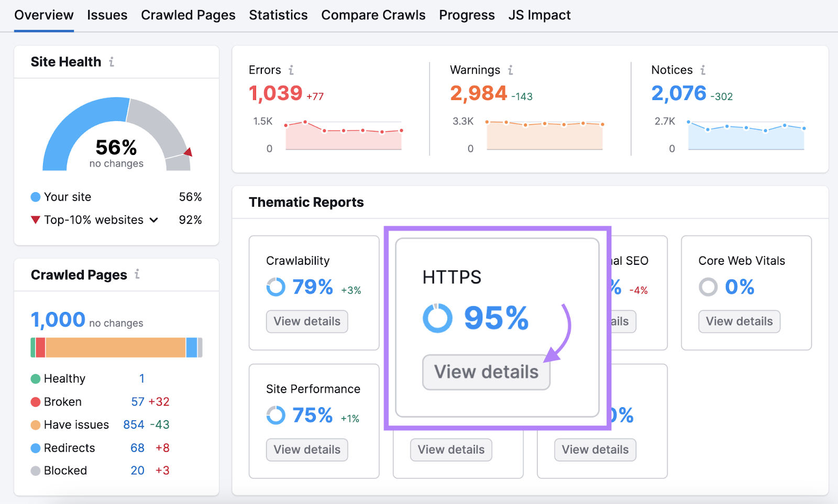Click View details under Crawlability
The image size is (838, 504).
(307, 321)
